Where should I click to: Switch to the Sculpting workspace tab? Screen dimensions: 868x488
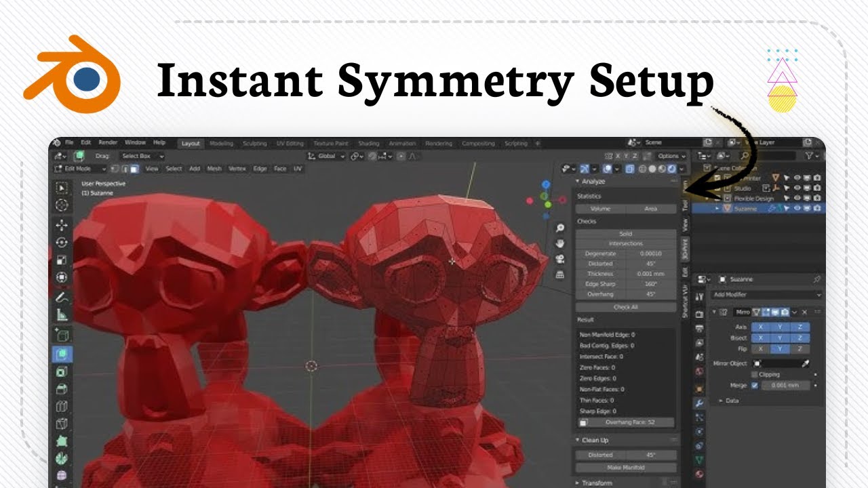(255, 144)
